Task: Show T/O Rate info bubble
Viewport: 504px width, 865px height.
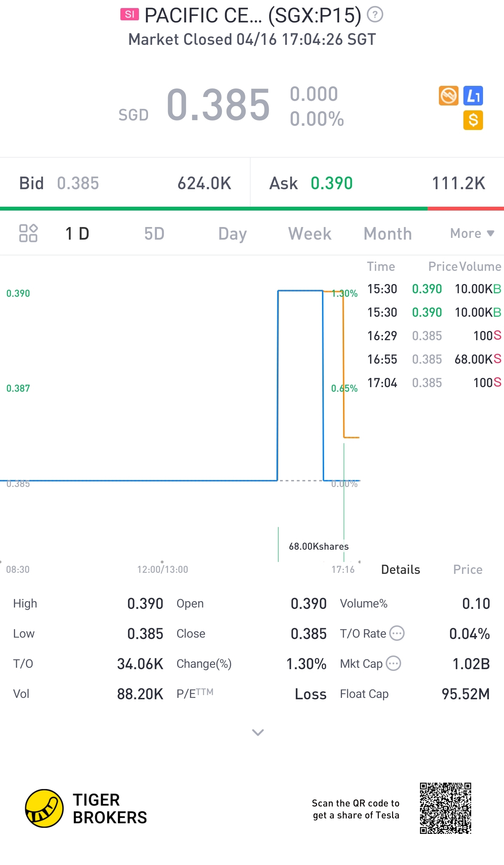Action: [397, 633]
